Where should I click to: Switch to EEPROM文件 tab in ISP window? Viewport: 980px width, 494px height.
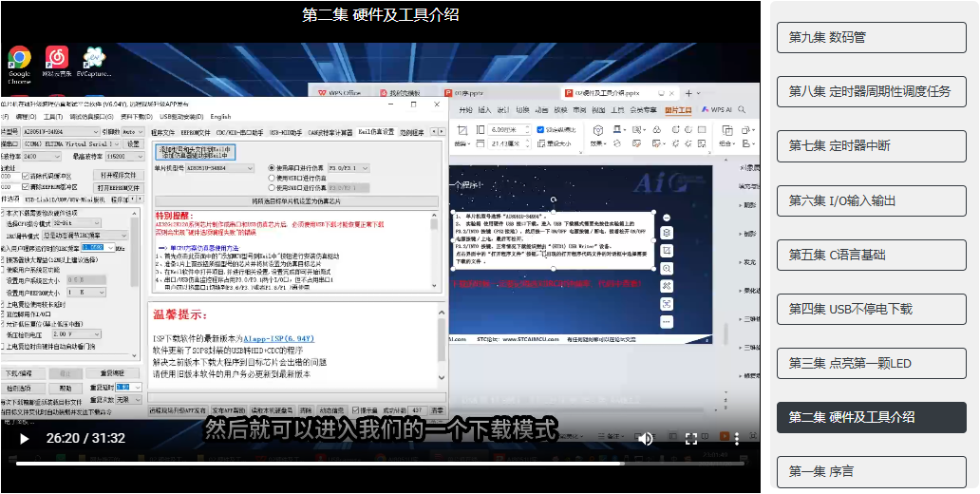196,132
